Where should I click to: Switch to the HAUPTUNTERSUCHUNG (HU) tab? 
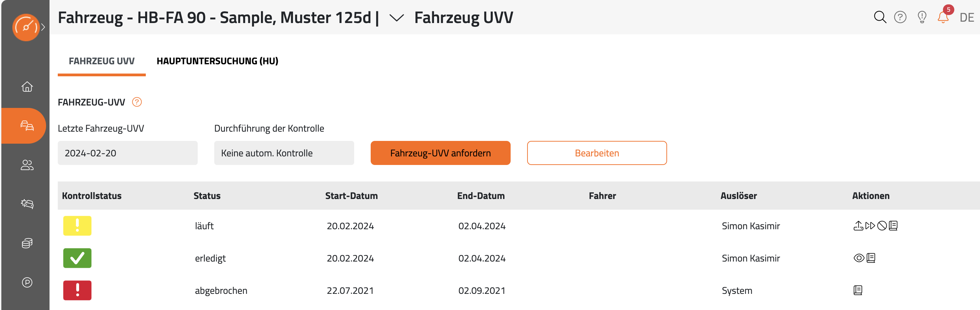[x=218, y=61]
